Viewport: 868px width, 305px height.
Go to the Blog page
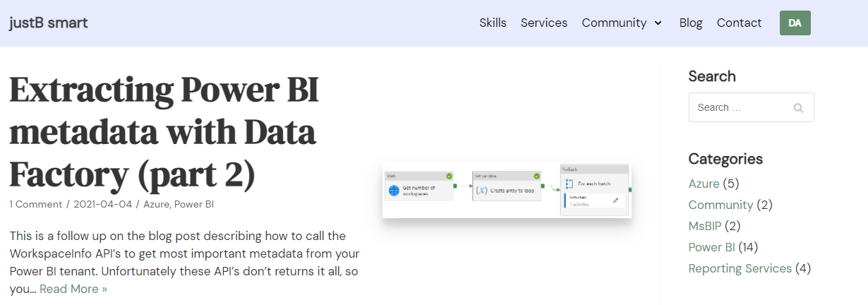pos(690,23)
